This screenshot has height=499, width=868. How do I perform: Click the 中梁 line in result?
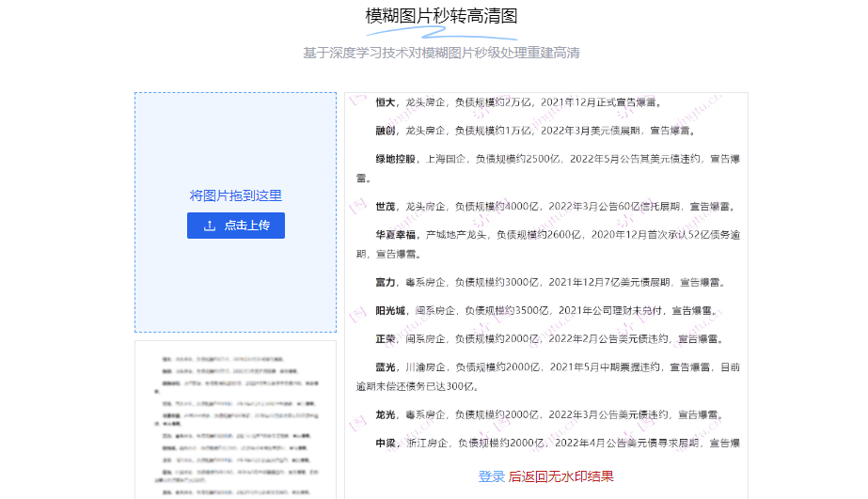tap(558, 443)
